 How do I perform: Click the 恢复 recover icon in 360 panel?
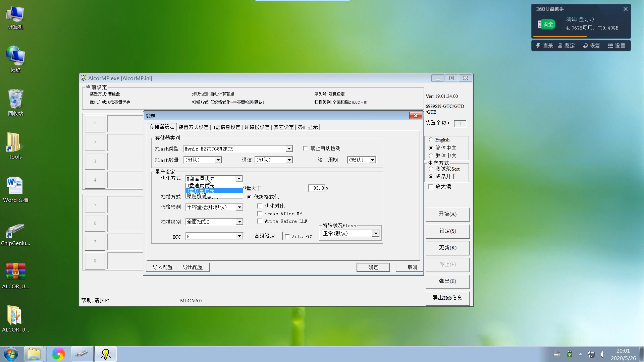pyautogui.click(x=591, y=45)
